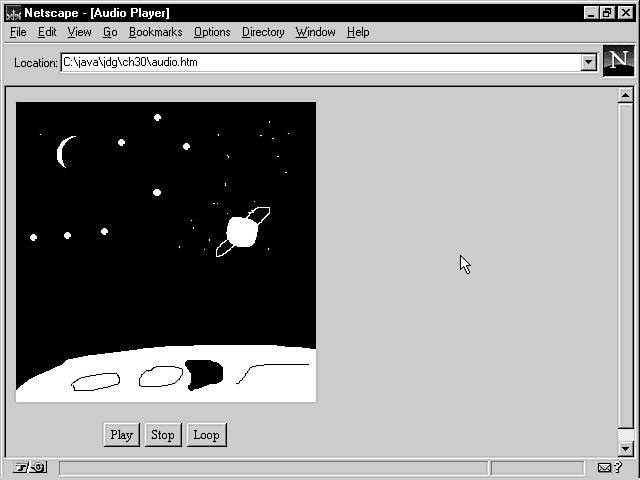
Task: Click the scrollbar down arrow
Action: pos(626,449)
